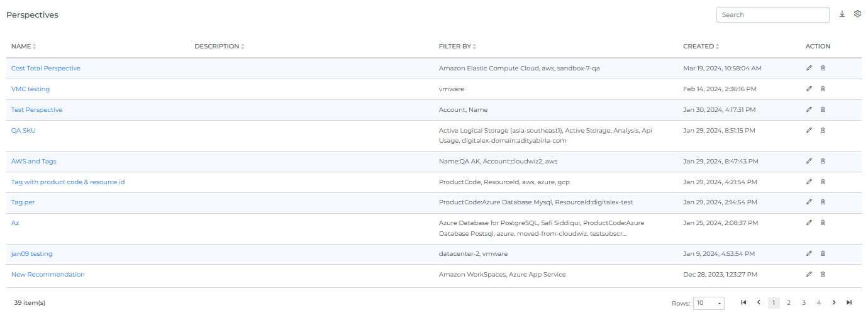Viewport: 868px width, 320px height.
Task: Delete the Az perspective row
Action: coord(823,223)
